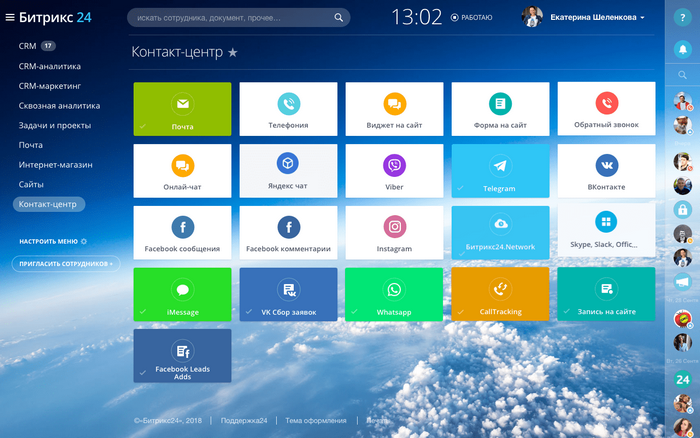Open the Viber channel tile
Viewport: 700px width, 438px height.
point(394,171)
